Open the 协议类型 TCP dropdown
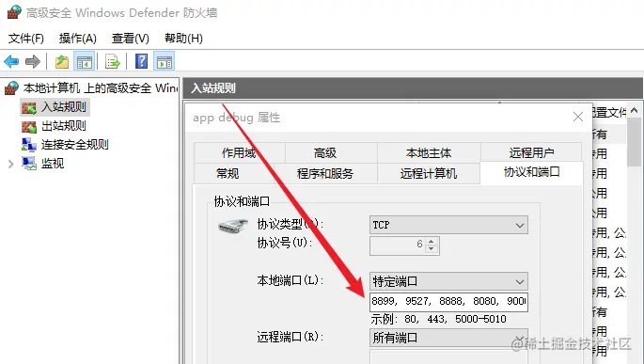Image resolution: width=644 pixels, height=364 pixels. pos(448,225)
